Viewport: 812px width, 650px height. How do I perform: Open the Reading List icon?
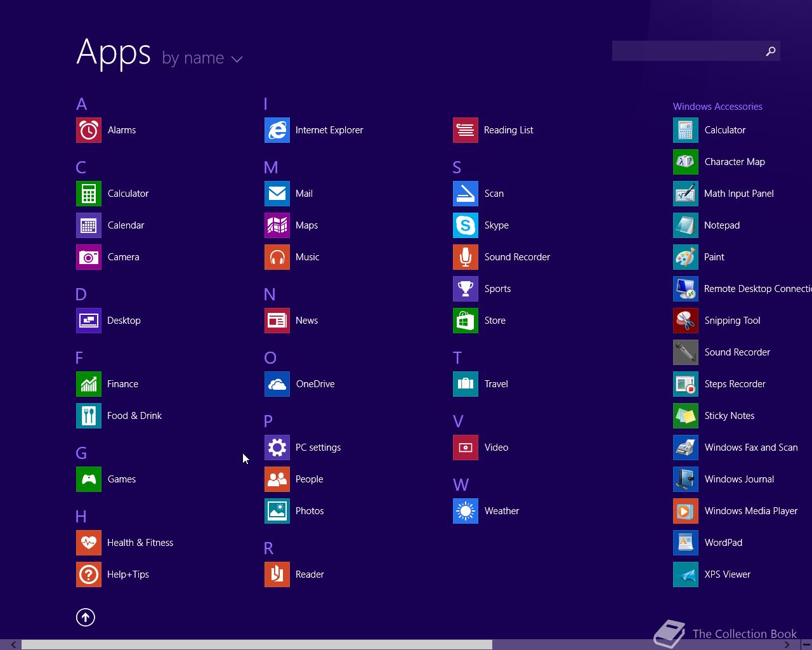point(466,130)
